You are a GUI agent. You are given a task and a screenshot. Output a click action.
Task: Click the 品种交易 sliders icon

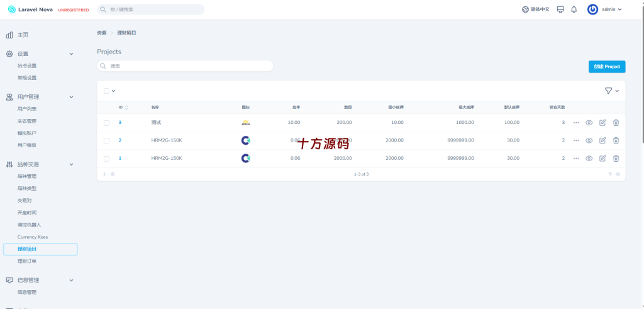(x=9, y=164)
